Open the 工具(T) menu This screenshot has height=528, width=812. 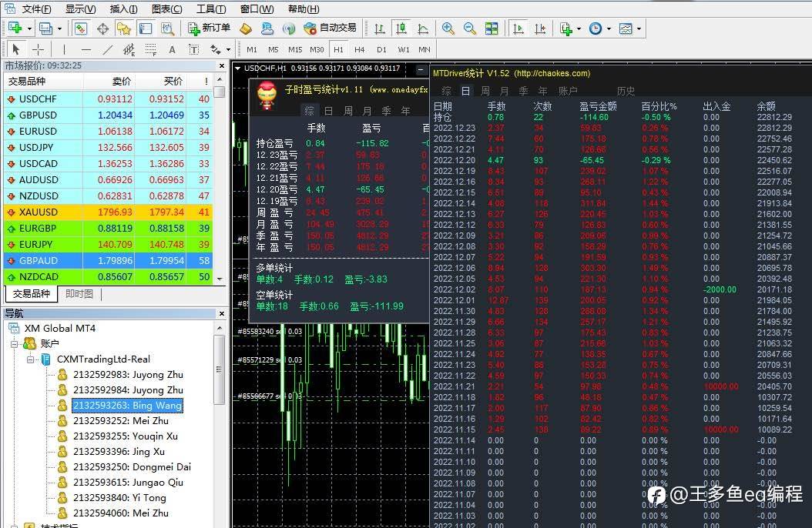tap(210, 9)
